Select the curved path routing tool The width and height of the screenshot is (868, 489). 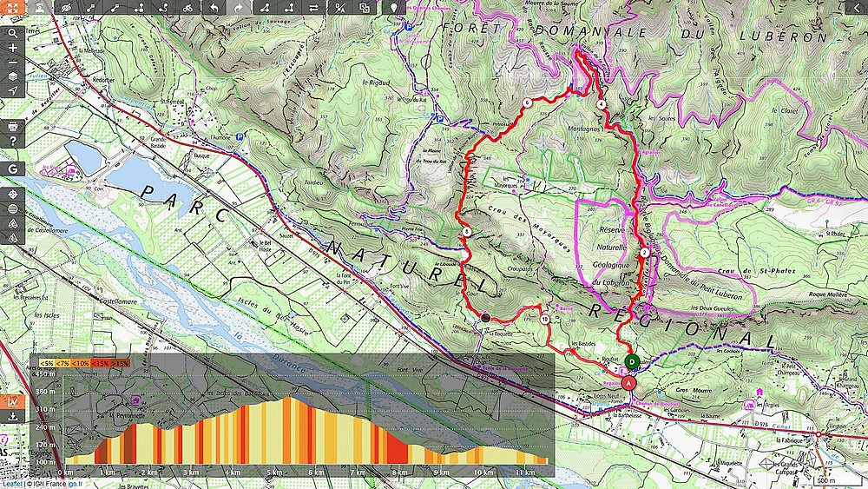(163, 7)
